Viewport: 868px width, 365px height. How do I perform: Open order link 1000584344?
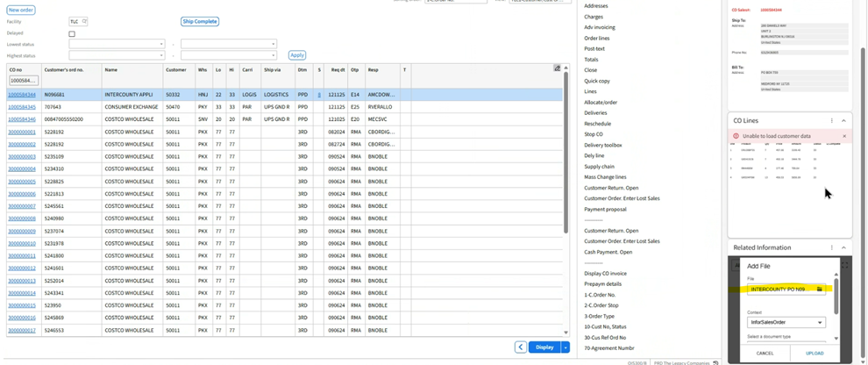tap(22, 95)
